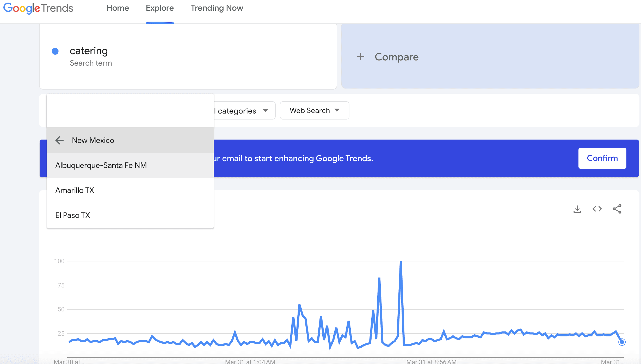Click the plus icon in Compare box

361,57
